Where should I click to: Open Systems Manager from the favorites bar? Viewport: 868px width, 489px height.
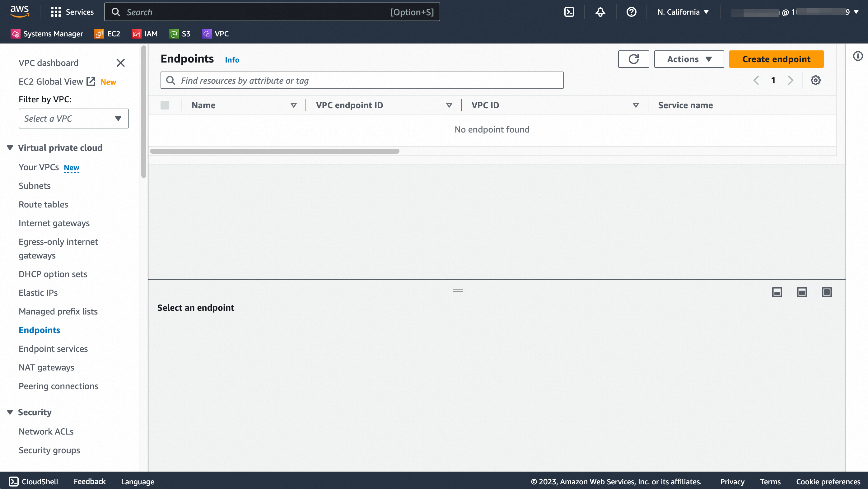47,34
